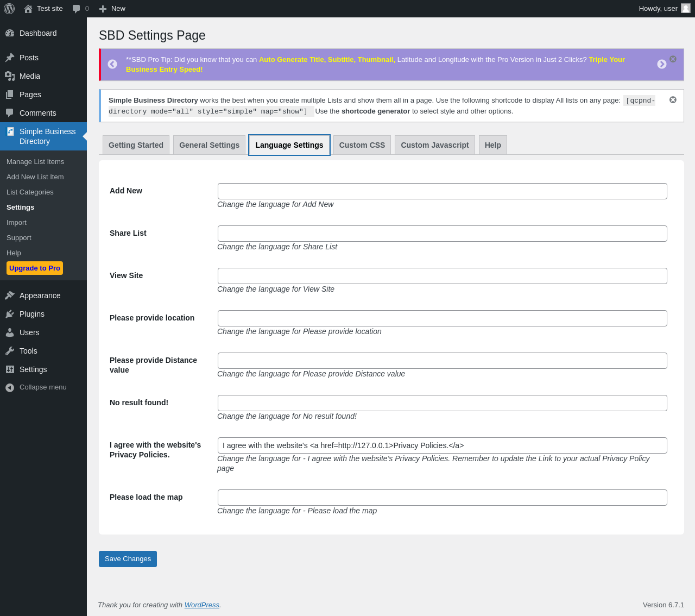
Task: Dismiss the purple SBD Pro Tip banner
Action: pyautogui.click(x=673, y=59)
